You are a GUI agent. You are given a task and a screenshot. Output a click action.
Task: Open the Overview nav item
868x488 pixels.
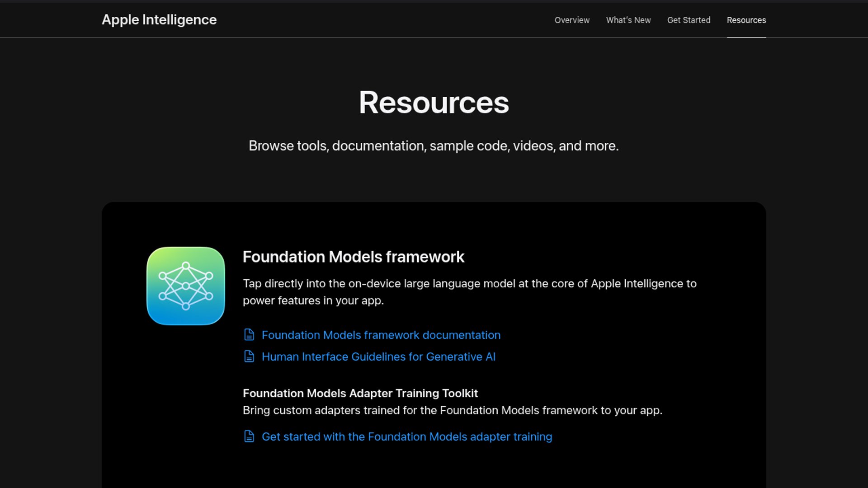click(x=572, y=20)
